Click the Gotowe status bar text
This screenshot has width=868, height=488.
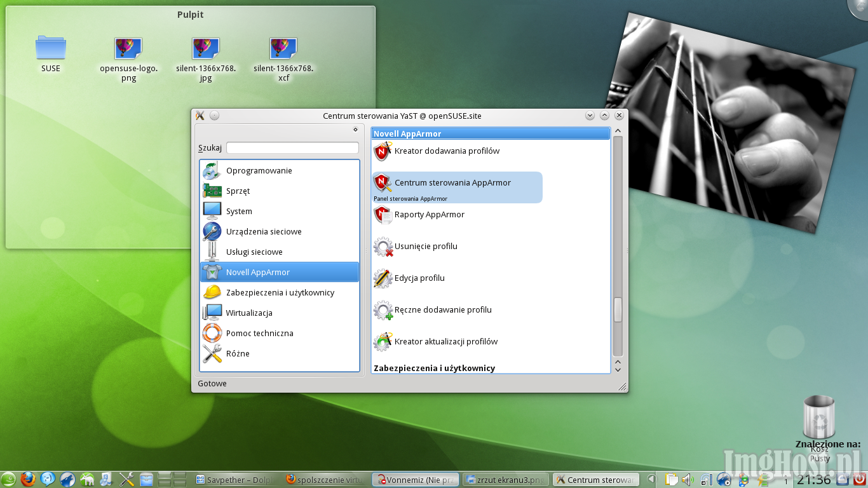pyautogui.click(x=212, y=384)
